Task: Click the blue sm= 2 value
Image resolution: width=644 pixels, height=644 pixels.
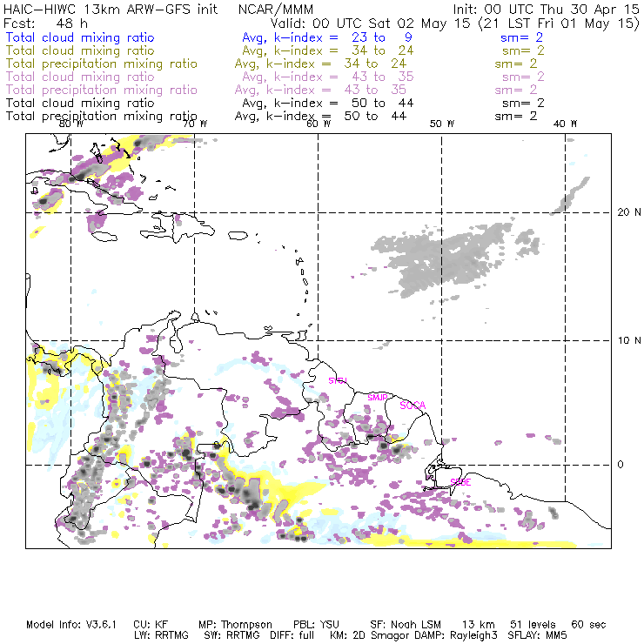Action: coord(521,37)
